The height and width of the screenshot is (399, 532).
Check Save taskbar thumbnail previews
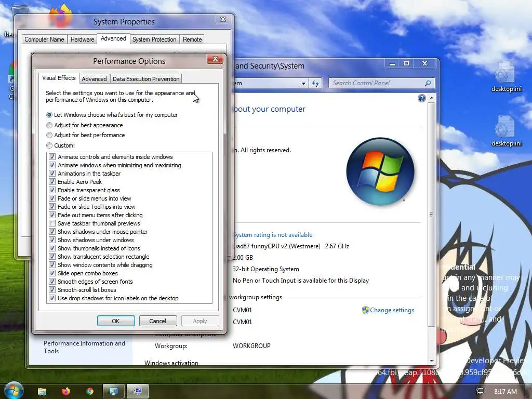52,223
